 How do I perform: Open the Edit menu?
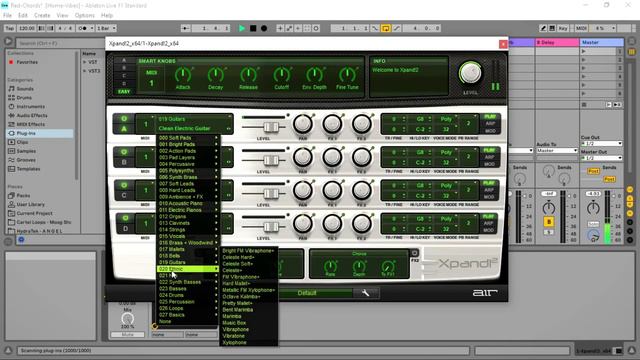(23, 16)
